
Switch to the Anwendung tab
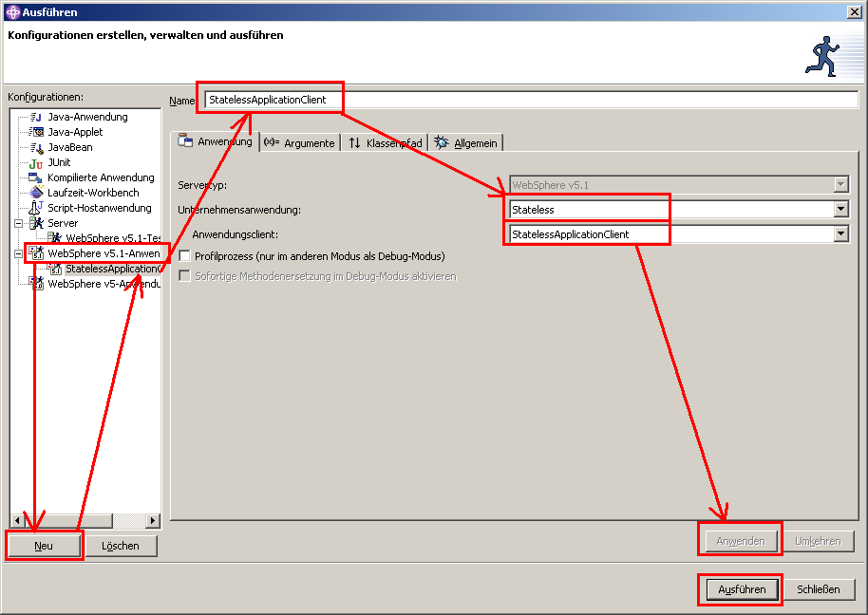click(216, 141)
